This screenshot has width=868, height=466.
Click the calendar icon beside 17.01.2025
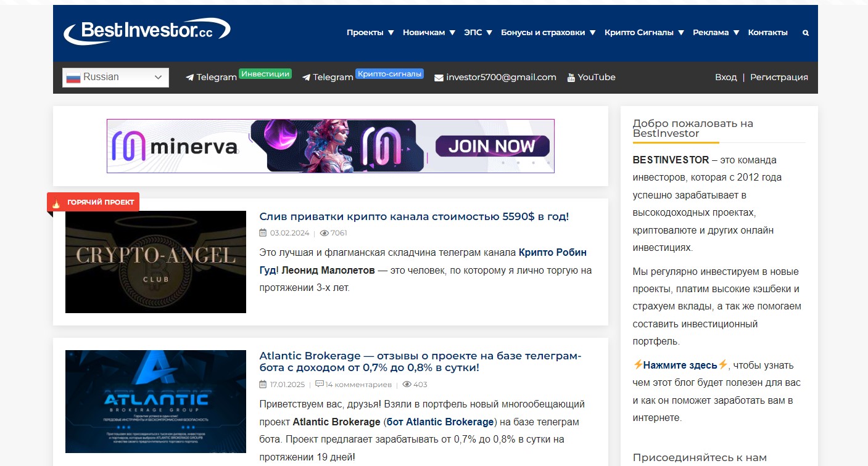[263, 385]
